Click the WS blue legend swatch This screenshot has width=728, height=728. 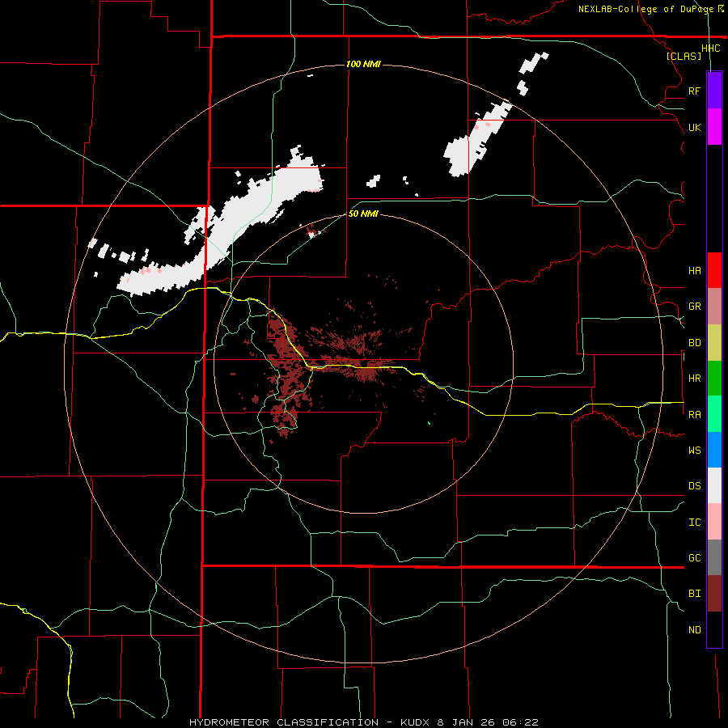(714, 450)
